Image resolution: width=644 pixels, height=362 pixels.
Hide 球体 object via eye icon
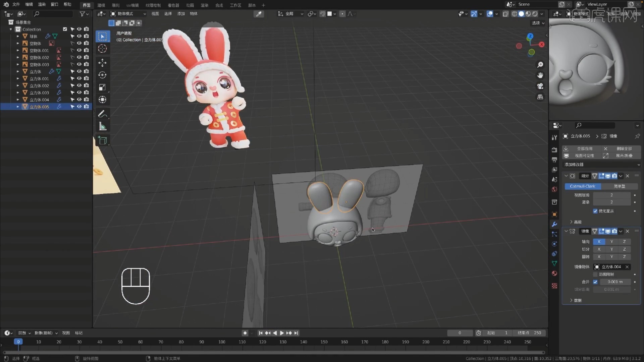click(x=79, y=36)
